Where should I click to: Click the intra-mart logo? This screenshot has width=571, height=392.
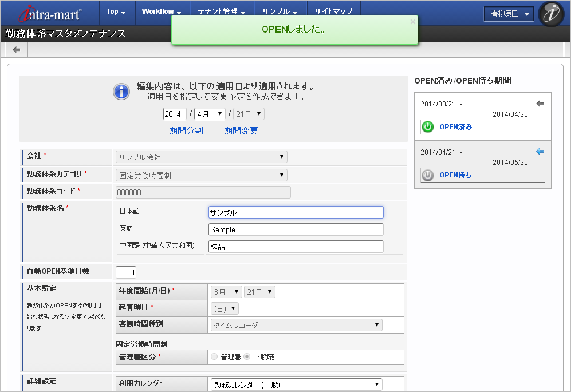pyautogui.click(x=50, y=14)
